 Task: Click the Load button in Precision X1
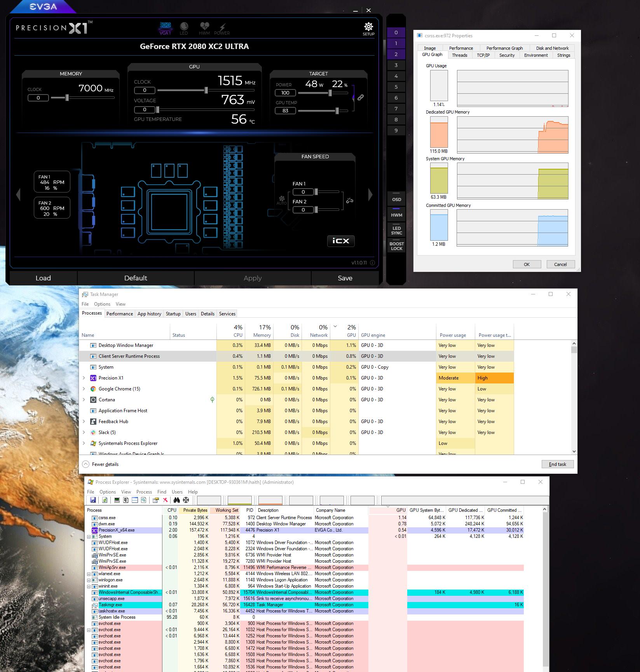pyautogui.click(x=43, y=278)
